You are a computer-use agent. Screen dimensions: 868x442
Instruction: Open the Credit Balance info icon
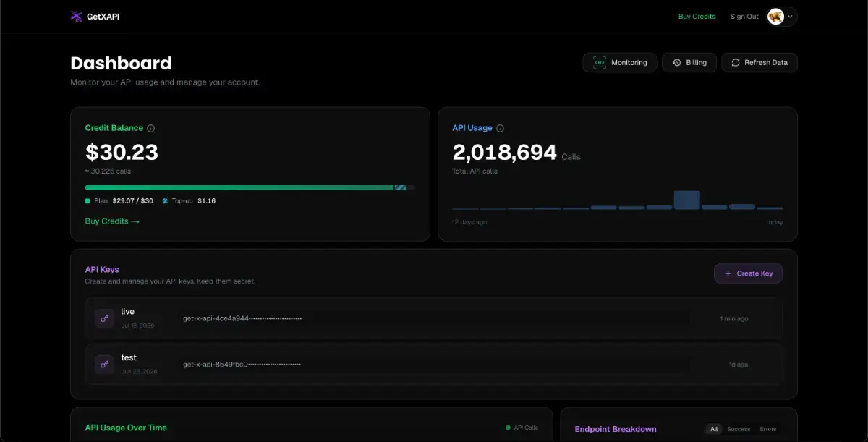click(151, 128)
